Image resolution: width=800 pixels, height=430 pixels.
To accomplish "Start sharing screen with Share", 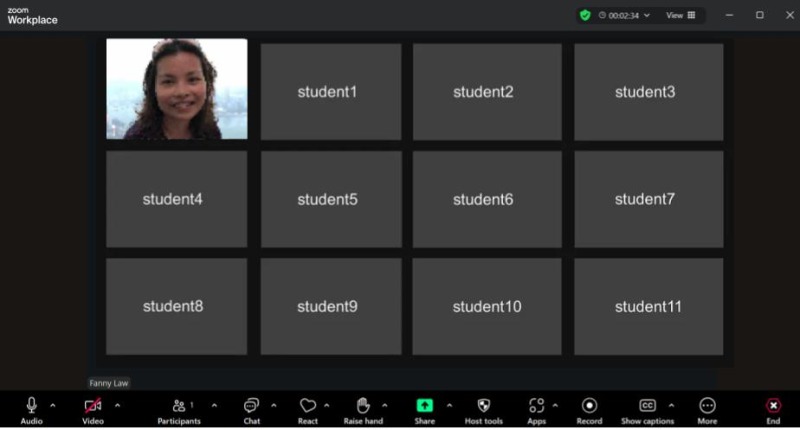I will pos(425,406).
